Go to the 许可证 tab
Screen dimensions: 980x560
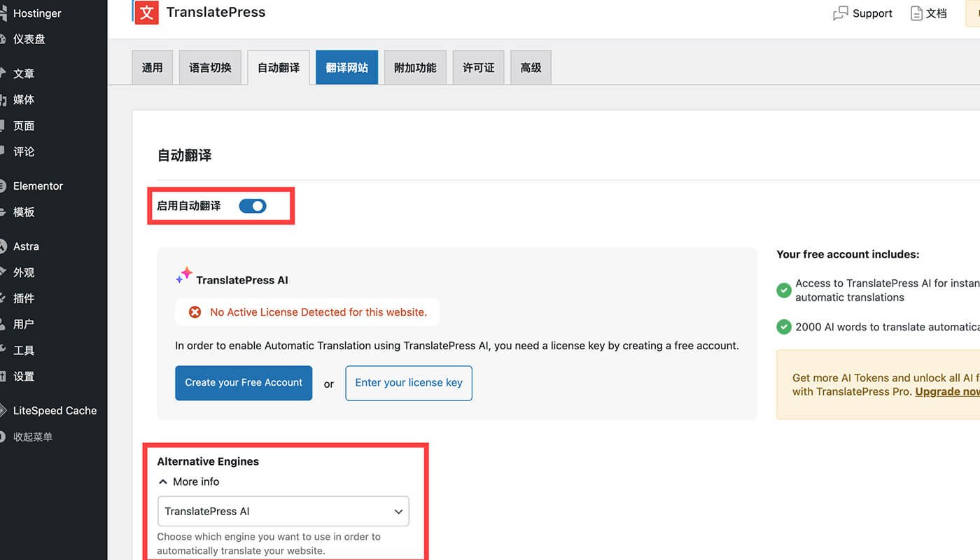(x=478, y=68)
